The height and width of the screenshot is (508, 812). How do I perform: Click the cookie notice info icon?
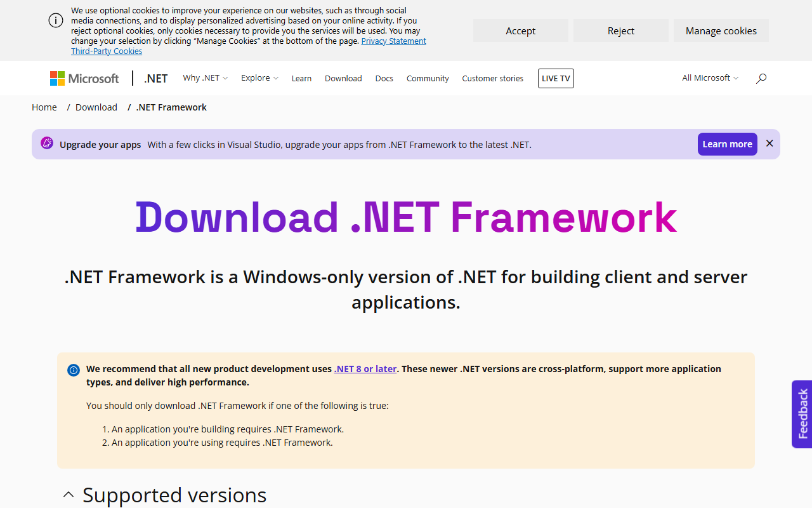[56, 20]
